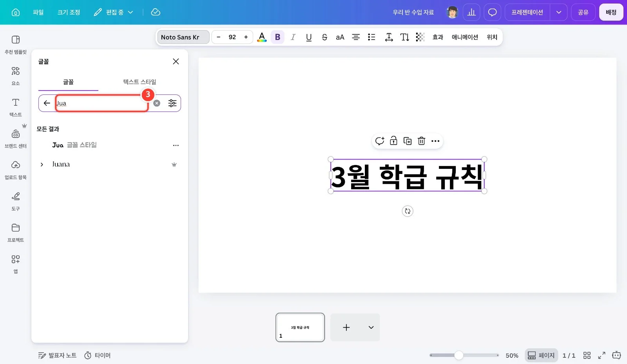Open the 애니메이션 animation options
Image resolution: width=627 pixels, height=364 pixels.
[465, 37]
